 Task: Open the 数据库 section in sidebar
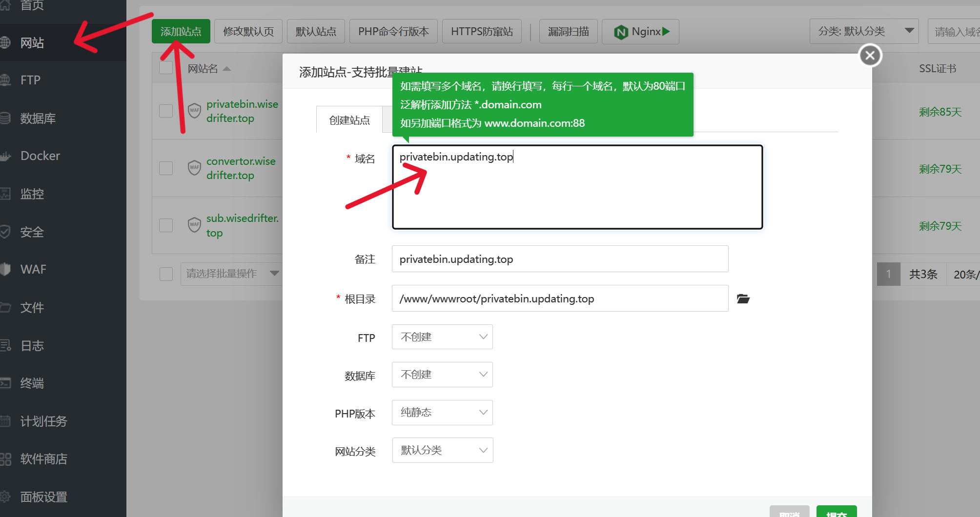pos(38,118)
